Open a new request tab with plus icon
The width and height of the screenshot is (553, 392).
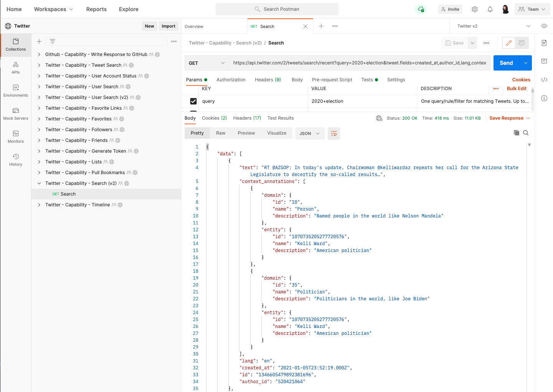321,26
